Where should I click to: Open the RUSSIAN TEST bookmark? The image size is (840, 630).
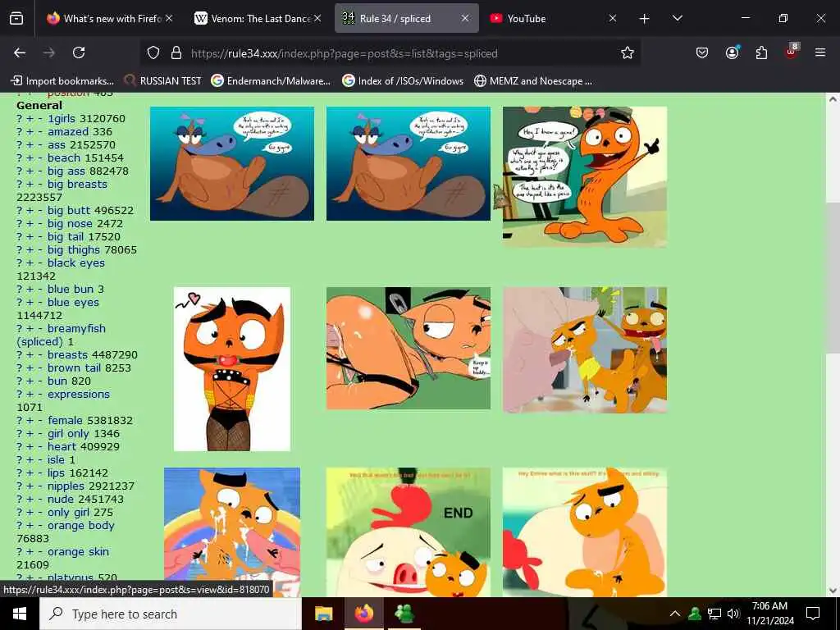[163, 81]
